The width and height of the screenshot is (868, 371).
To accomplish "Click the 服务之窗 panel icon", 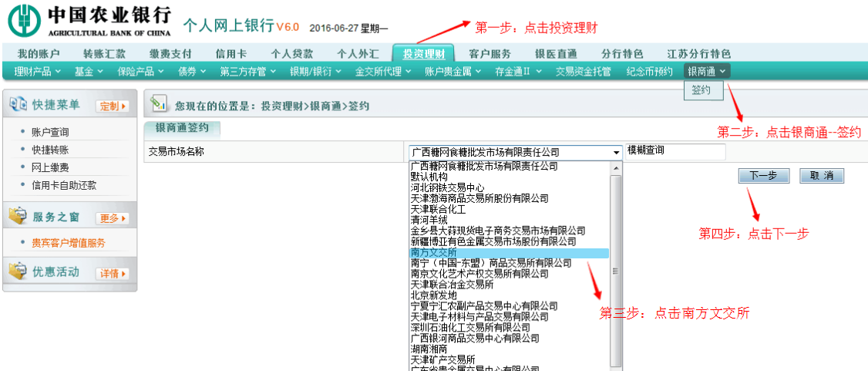I will (x=18, y=217).
